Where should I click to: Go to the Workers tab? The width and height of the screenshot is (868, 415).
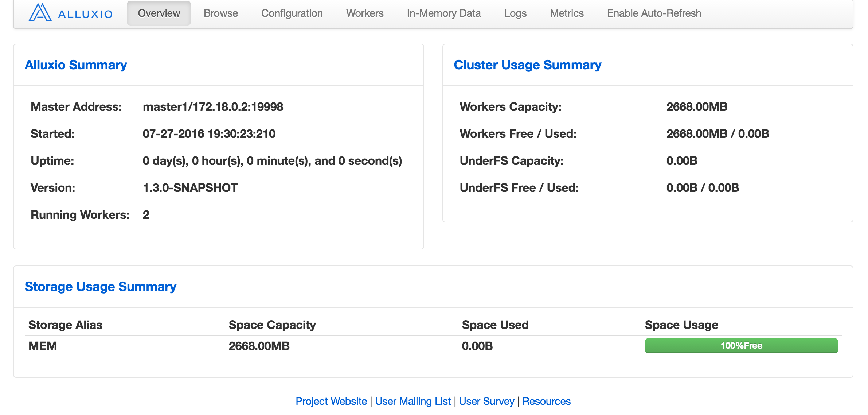(365, 13)
